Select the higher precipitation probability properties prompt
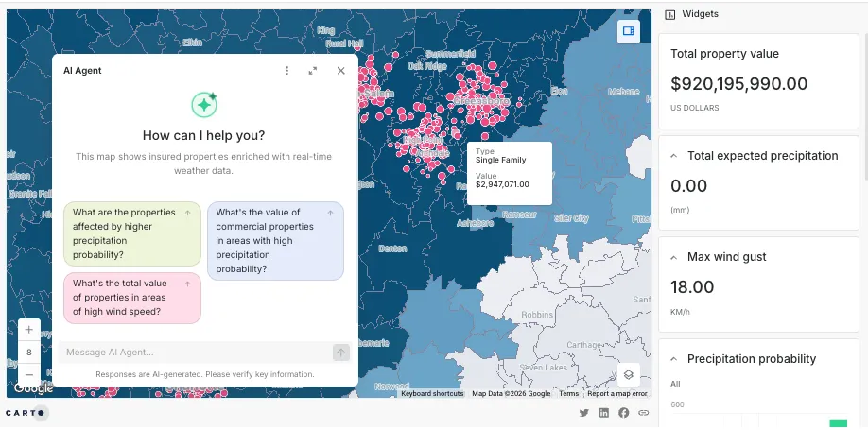Viewport: 868px width, 430px height. pos(132,233)
